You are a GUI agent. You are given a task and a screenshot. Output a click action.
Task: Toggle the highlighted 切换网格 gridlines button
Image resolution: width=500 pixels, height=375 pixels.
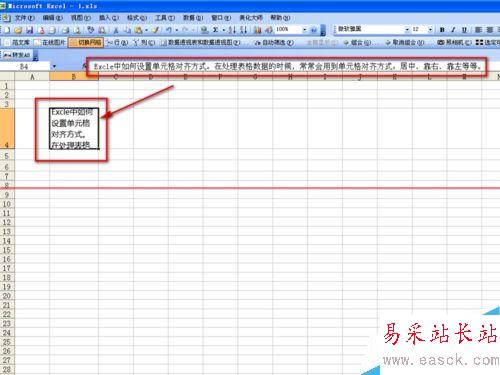(x=86, y=43)
